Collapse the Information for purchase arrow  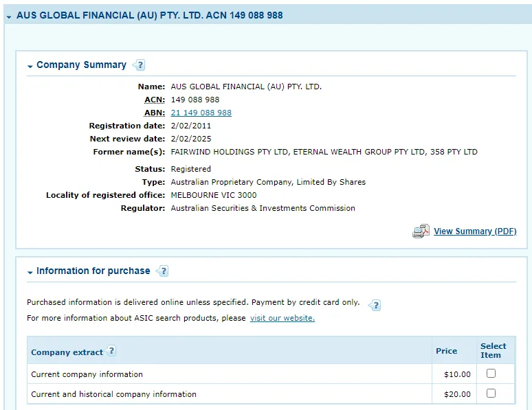(30, 272)
